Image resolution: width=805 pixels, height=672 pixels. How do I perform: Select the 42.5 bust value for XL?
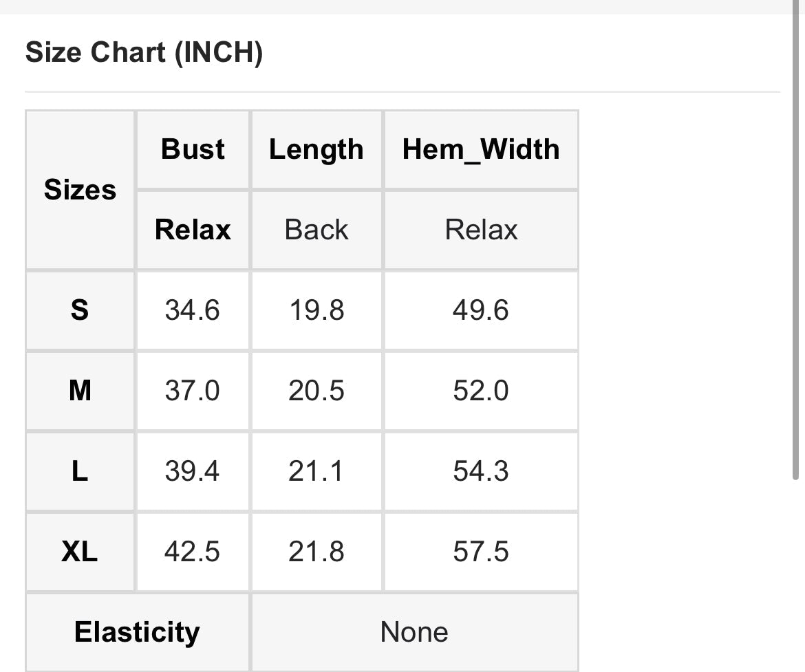click(x=193, y=552)
